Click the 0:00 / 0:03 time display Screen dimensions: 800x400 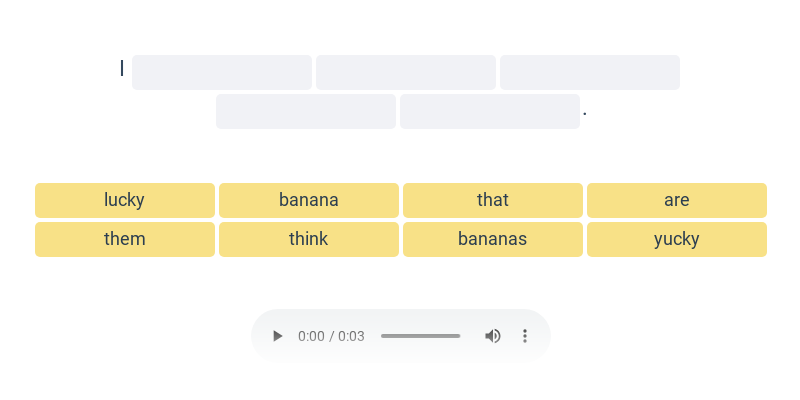[331, 336]
